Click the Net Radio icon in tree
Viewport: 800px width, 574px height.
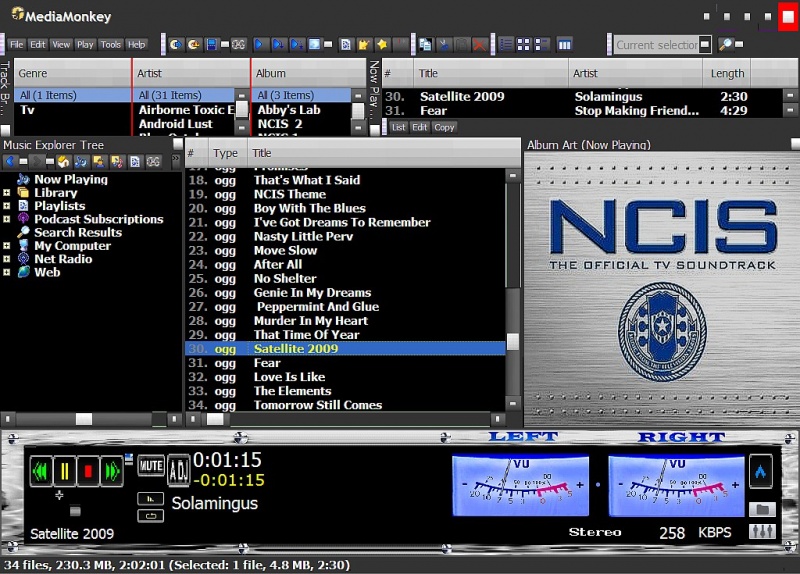pyautogui.click(x=23, y=259)
